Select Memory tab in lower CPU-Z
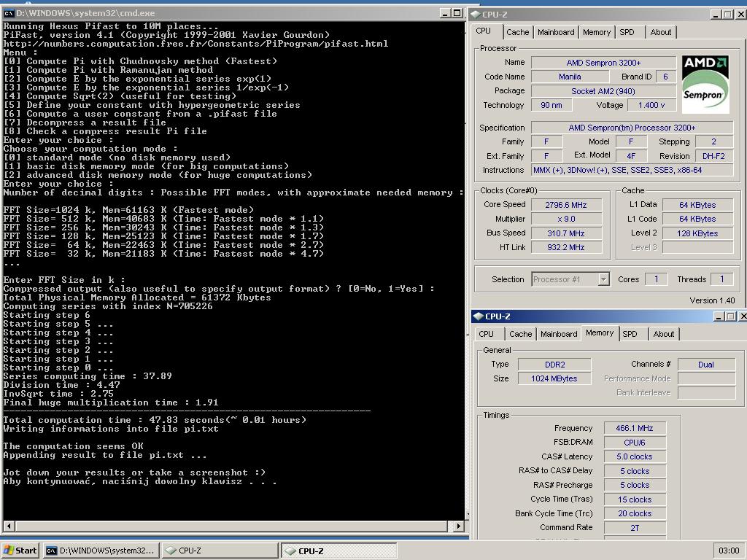Screen dimensions: 747x560 pyautogui.click(x=600, y=332)
